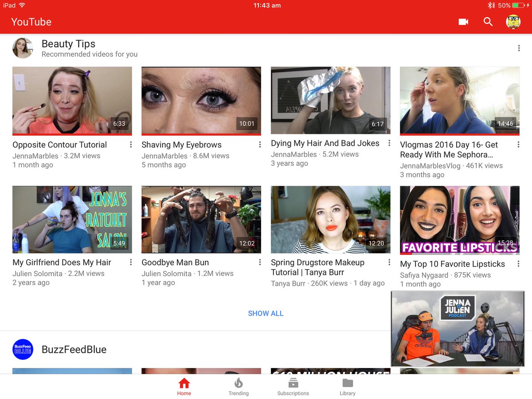Open the Beauty Tips section title
This screenshot has height=399, width=532.
68,44
